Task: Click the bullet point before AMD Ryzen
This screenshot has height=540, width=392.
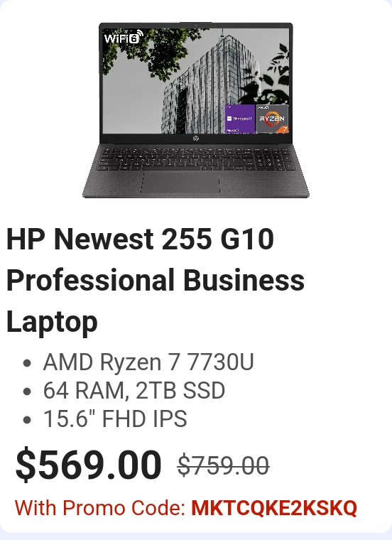Action: tap(27, 363)
